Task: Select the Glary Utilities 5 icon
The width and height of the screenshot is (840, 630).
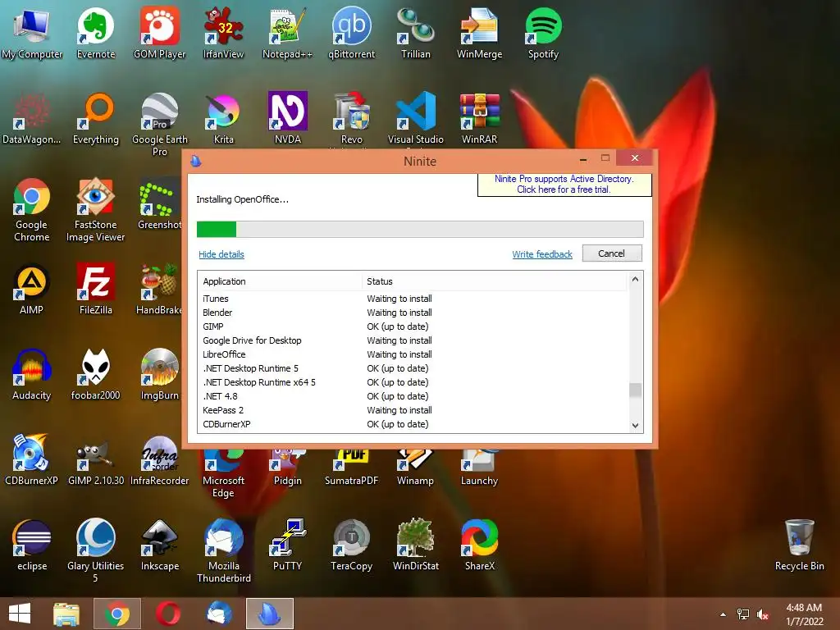Action: tap(96, 550)
